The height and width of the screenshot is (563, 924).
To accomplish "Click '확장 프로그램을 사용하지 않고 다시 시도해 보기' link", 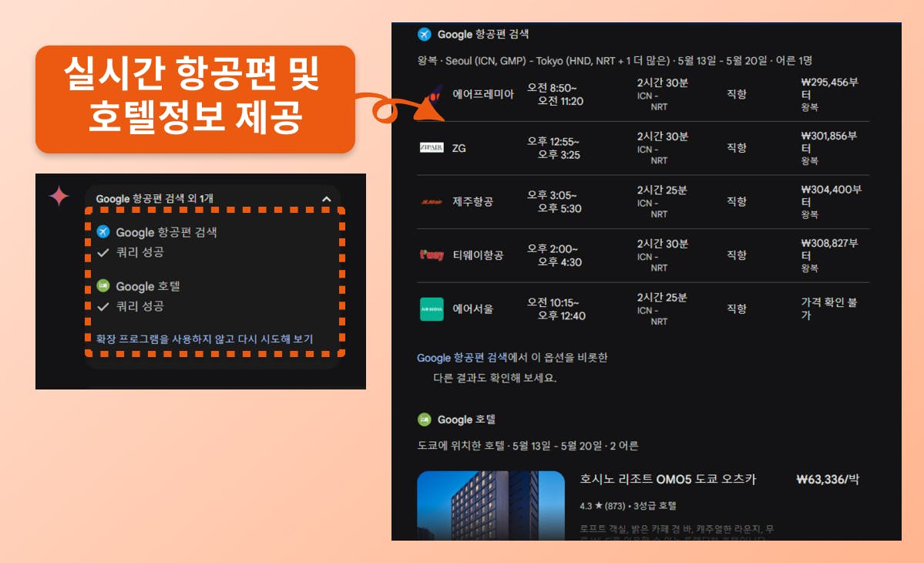I will [204, 339].
